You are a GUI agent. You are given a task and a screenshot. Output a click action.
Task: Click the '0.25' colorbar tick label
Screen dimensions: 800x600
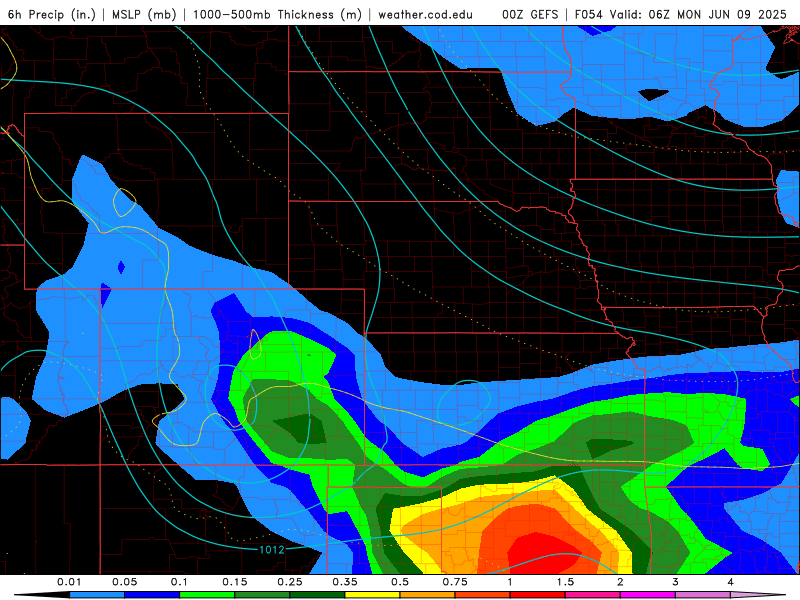pyautogui.click(x=290, y=582)
